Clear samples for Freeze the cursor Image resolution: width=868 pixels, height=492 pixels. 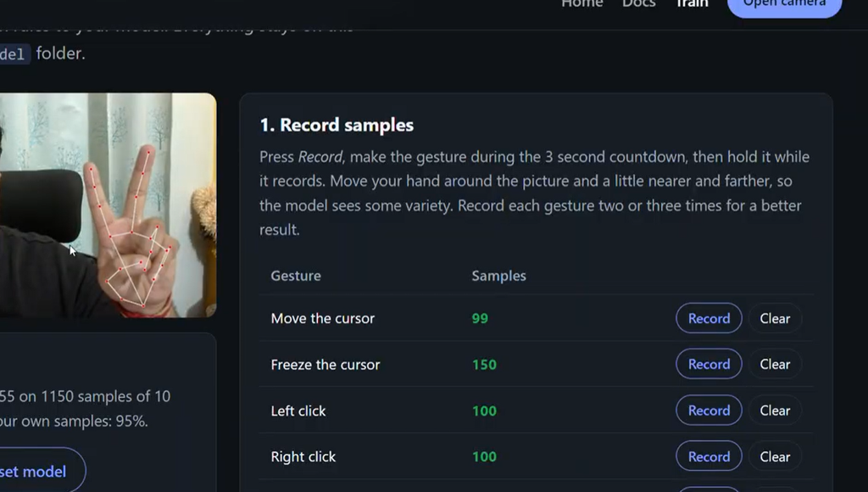tap(775, 364)
